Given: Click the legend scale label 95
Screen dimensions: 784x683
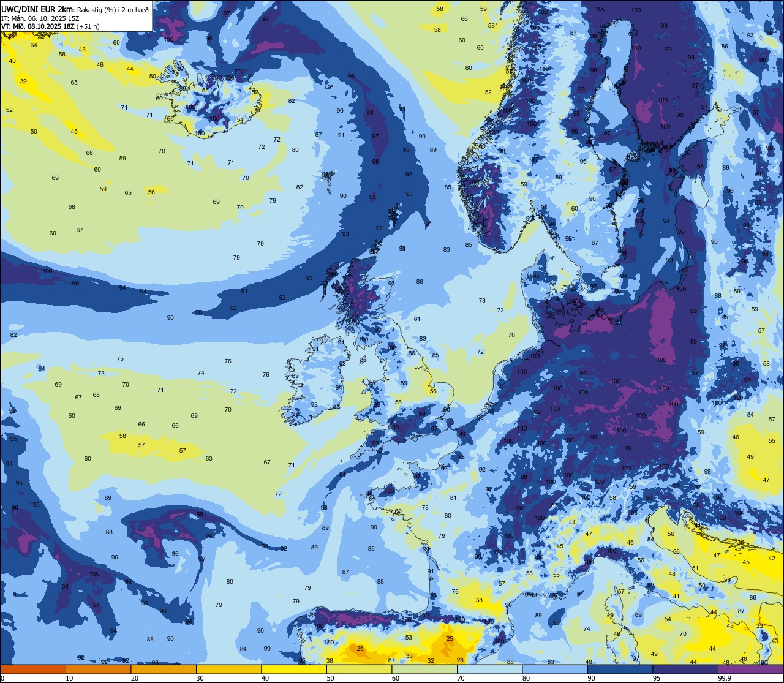Looking at the screenshot, I should 657,678.
